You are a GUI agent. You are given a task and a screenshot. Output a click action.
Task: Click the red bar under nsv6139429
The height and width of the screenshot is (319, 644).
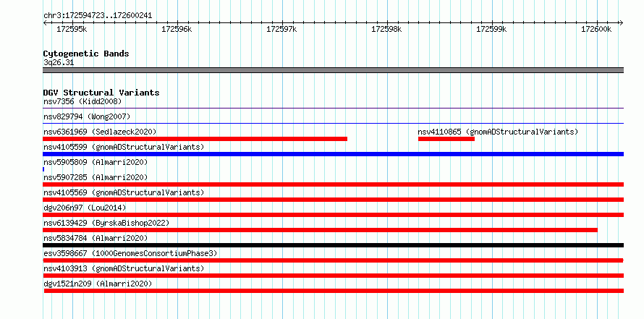pos(320,230)
